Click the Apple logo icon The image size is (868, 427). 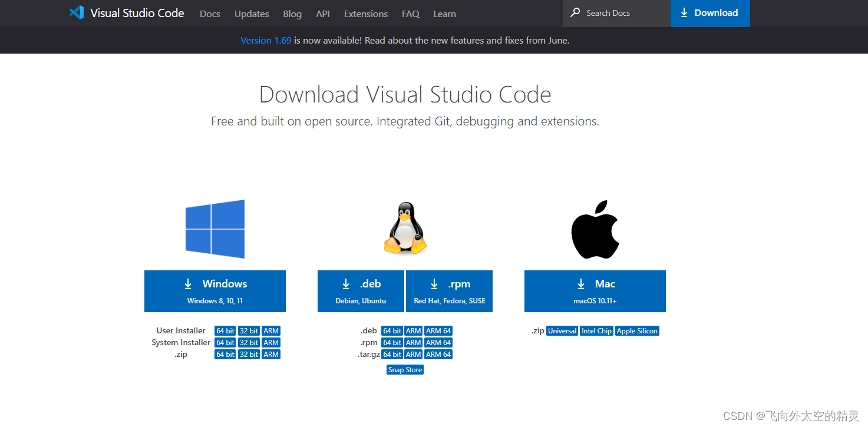point(595,229)
